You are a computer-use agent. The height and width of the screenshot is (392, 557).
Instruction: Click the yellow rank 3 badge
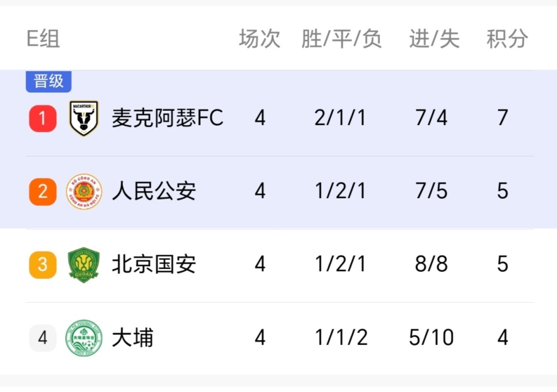43,264
